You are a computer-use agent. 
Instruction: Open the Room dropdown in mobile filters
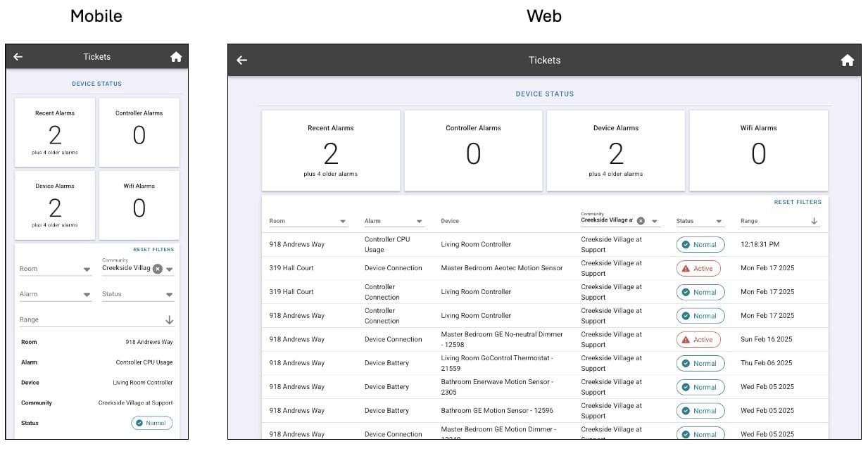coord(87,269)
